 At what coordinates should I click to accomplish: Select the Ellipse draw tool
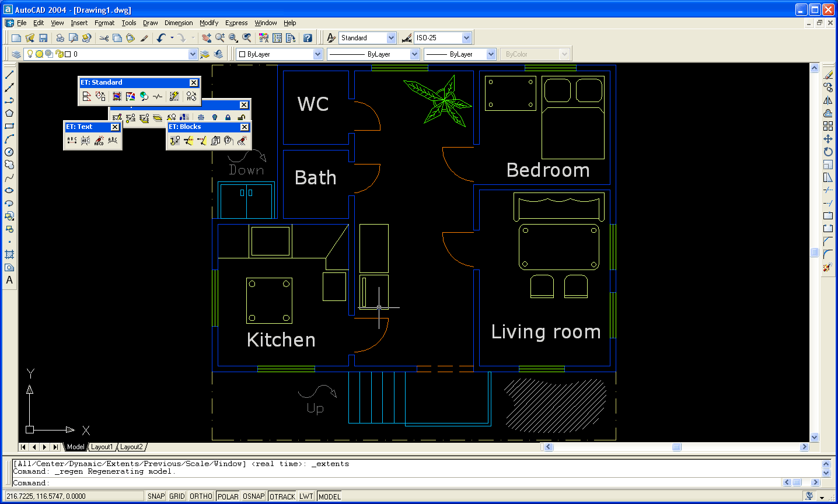tap(9, 190)
